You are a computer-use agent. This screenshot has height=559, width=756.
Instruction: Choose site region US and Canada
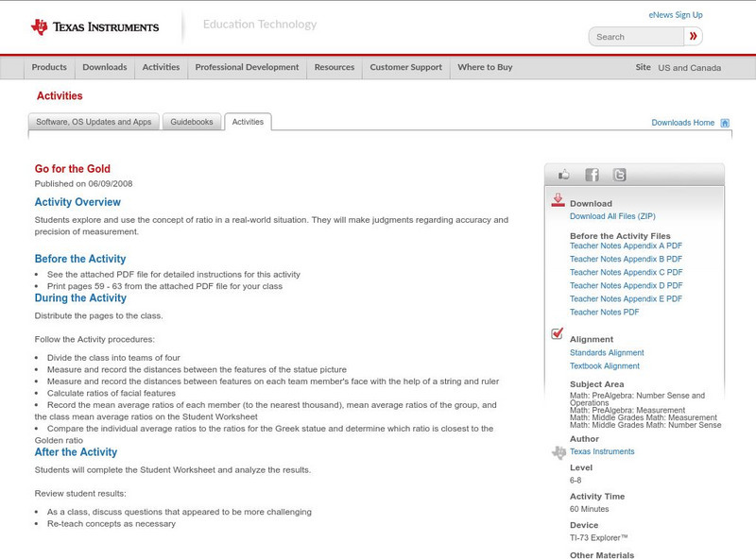point(690,68)
